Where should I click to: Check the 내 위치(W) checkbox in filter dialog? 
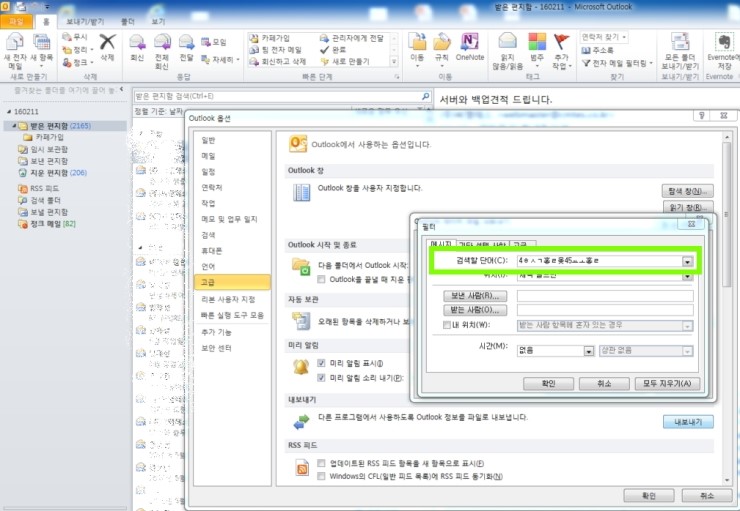pos(446,325)
